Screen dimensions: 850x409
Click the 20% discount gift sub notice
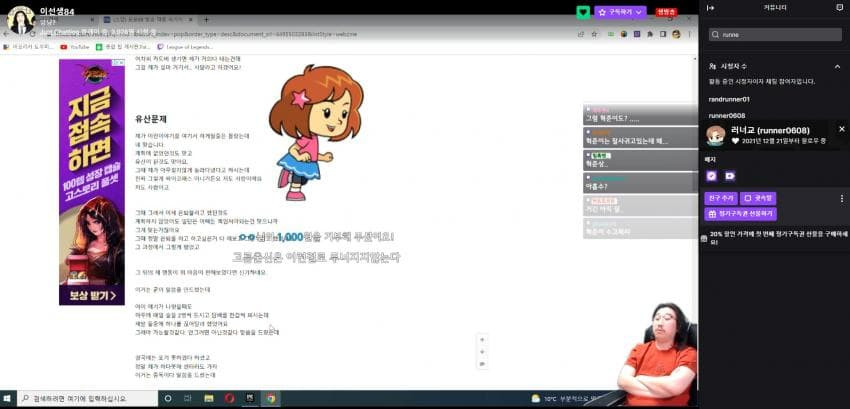(x=774, y=238)
